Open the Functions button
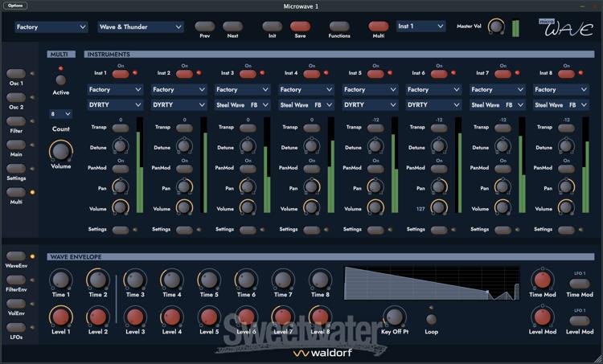The image size is (603, 364). click(x=339, y=27)
